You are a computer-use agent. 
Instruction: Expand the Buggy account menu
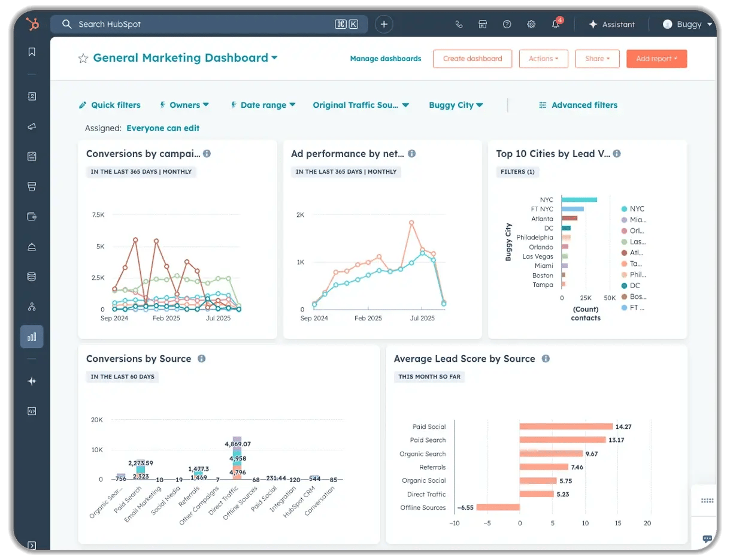(x=687, y=24)
